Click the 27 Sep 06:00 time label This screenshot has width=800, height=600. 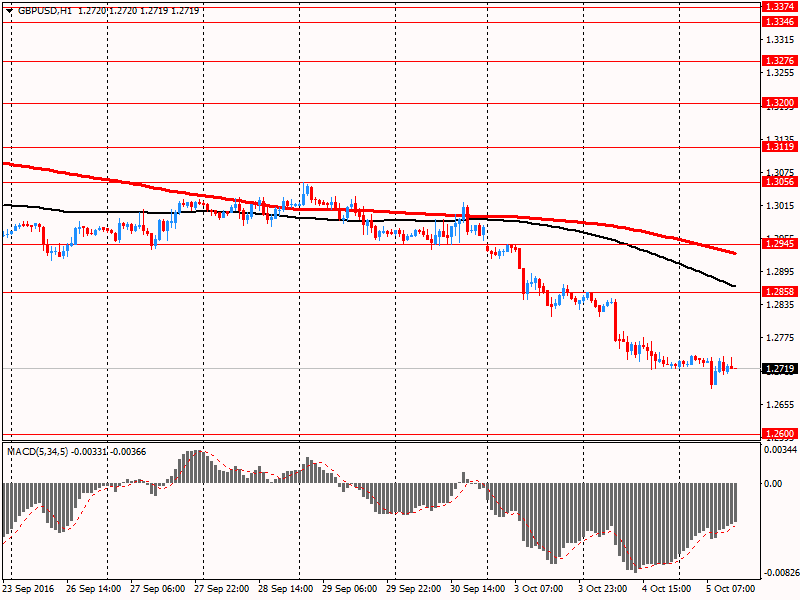(x=158, y=588)
